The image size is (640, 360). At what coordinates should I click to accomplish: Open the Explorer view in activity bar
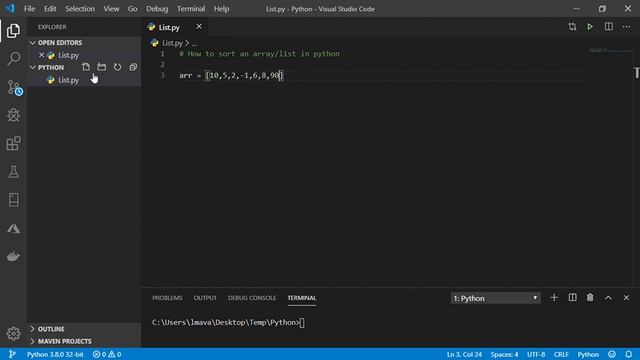tap(13, 31)
